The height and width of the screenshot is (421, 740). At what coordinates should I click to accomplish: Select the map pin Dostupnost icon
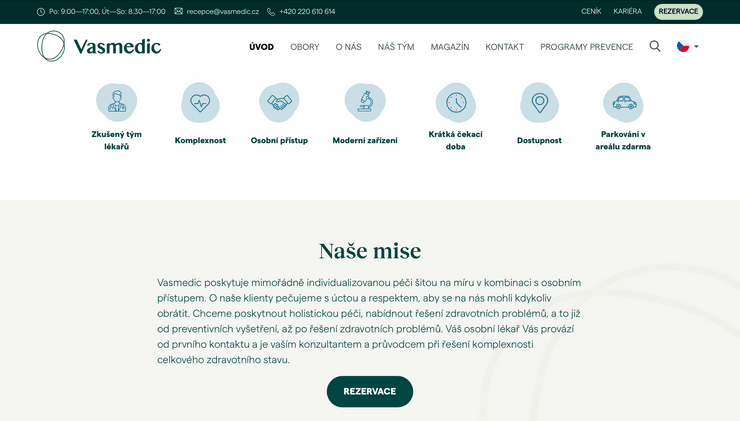(539, 102)
